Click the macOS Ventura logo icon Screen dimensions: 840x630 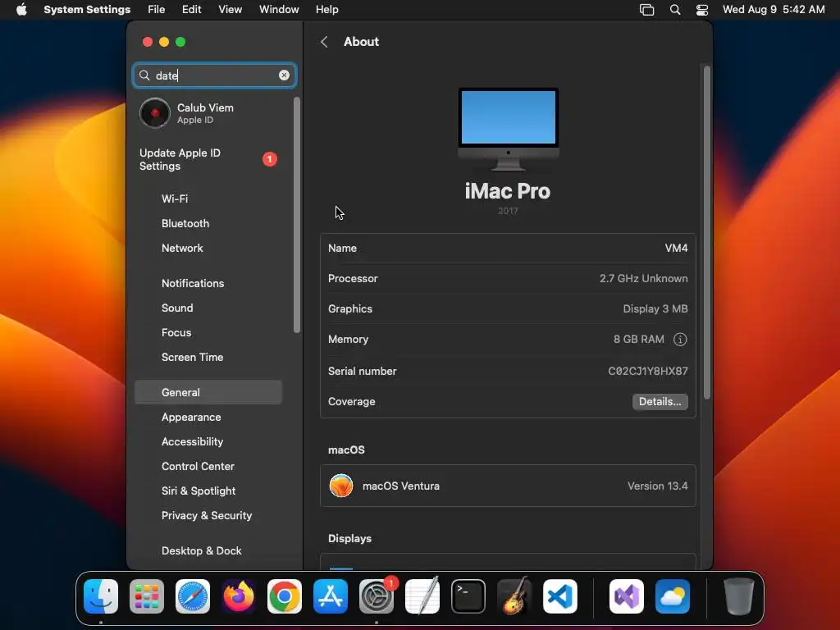341,486
